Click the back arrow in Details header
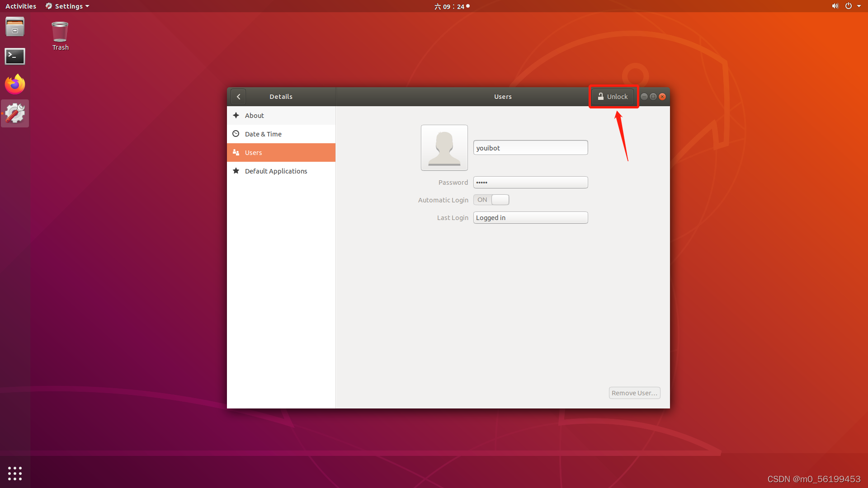This screenshot has width=868, height=488. pos(238,97)
